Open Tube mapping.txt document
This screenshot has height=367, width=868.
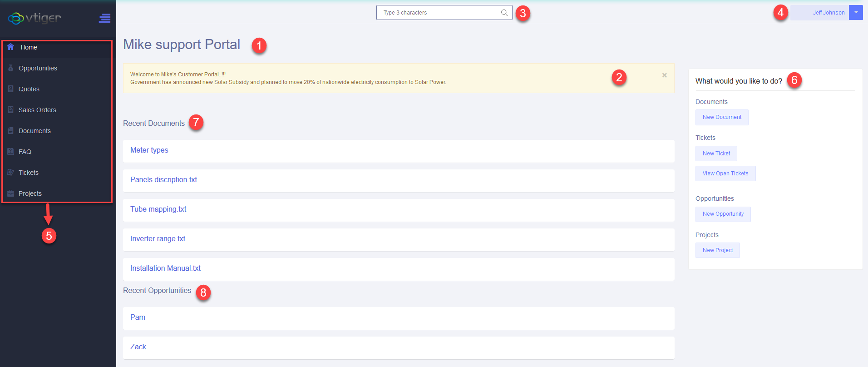coord(158,209)
